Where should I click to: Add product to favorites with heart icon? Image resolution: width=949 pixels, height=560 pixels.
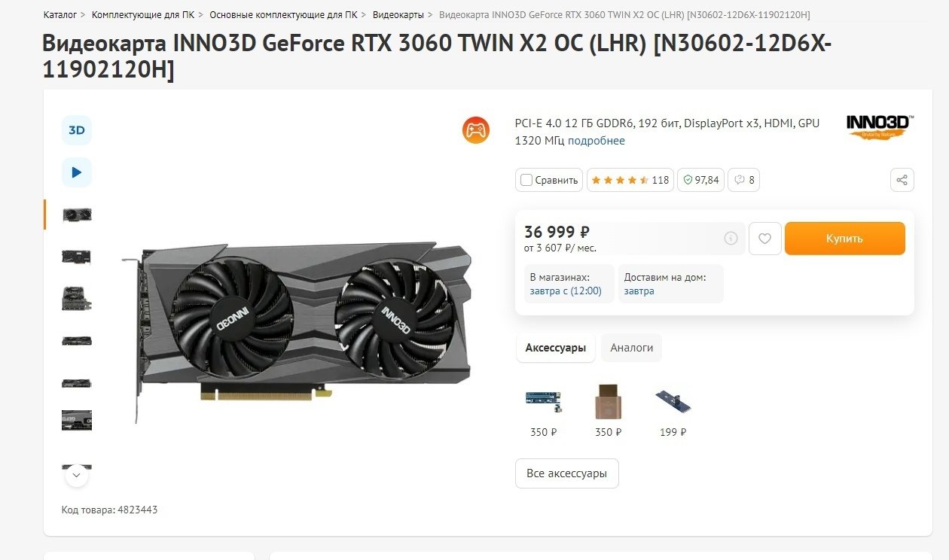click(x=764, y=239)
